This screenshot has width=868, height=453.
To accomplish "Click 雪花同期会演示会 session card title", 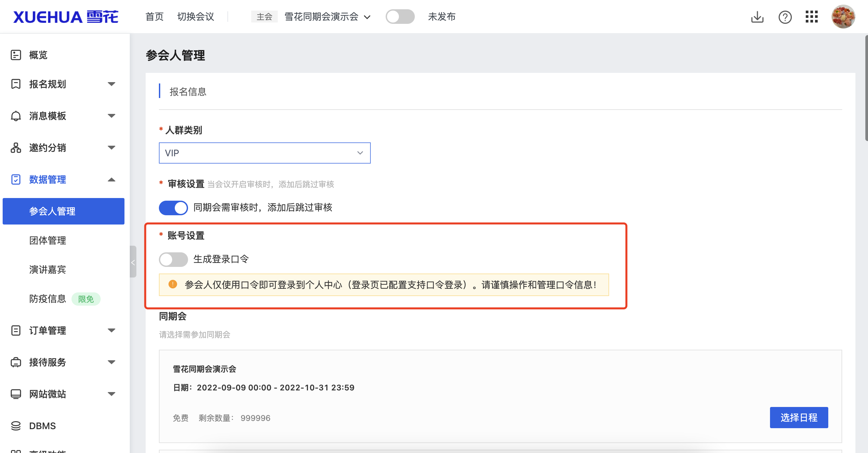I will pyautogui.click(x=205, y=369).
